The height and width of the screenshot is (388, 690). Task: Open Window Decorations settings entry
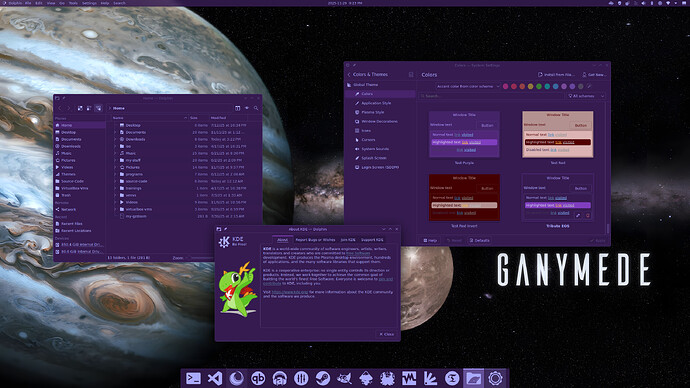pos(380,121)
